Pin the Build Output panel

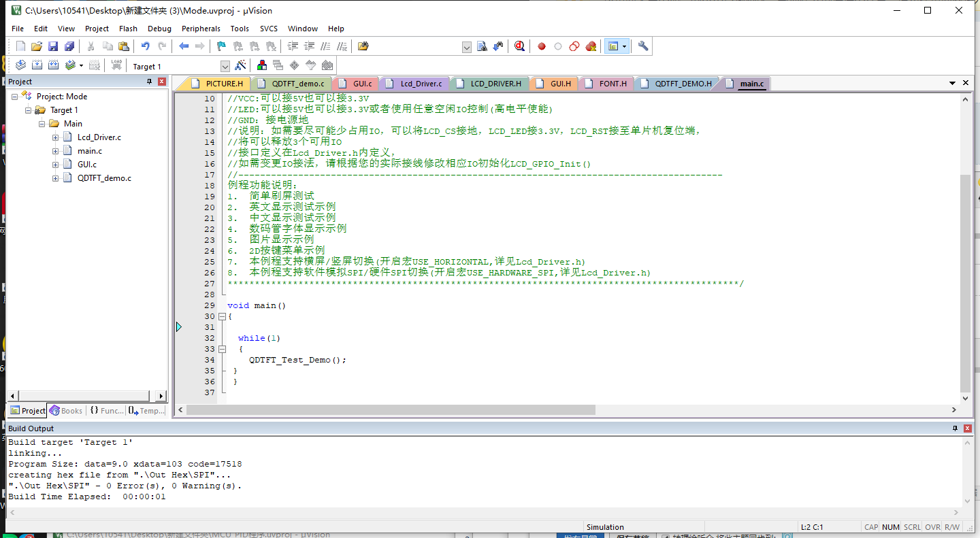click(x=954, y=428)
